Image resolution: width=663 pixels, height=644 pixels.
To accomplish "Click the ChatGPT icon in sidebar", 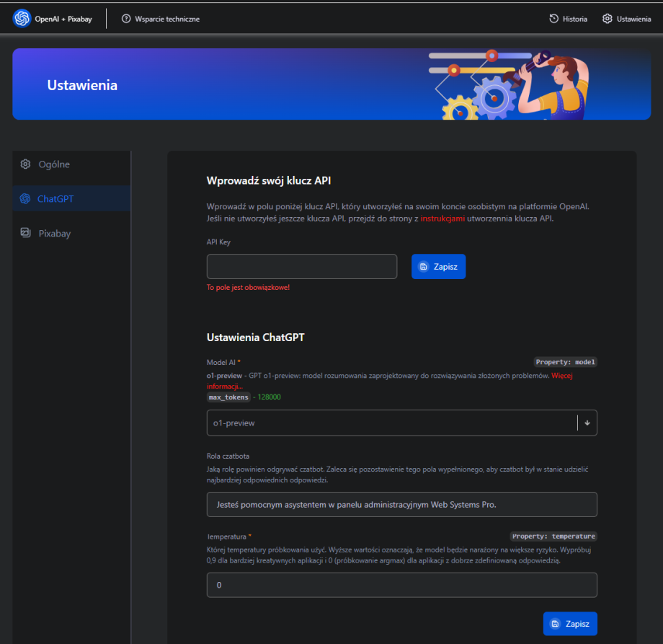I will click(x=25, y=199).
